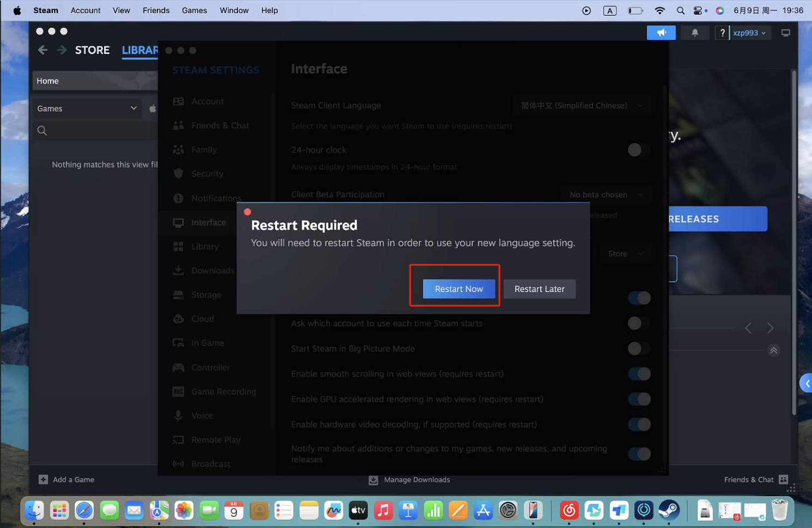Open Manage Downloads
Image resolution: width=812 pixels, height=528 pixels.
(x=410, y=480)
